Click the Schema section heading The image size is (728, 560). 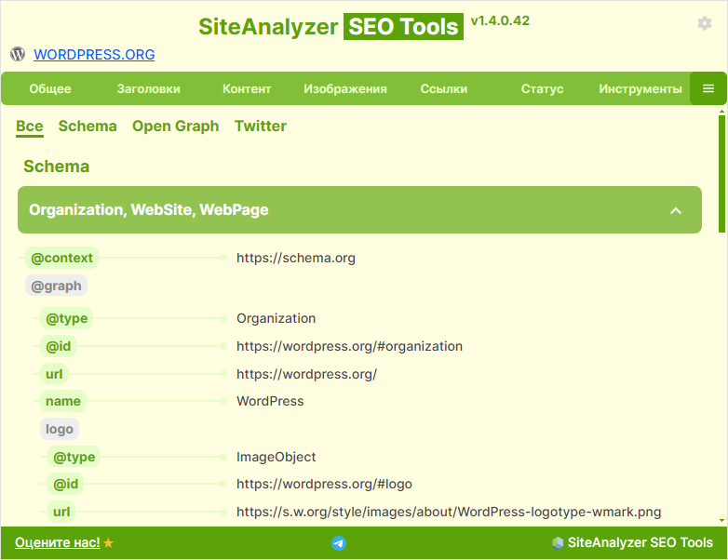[x=56, y=167]
